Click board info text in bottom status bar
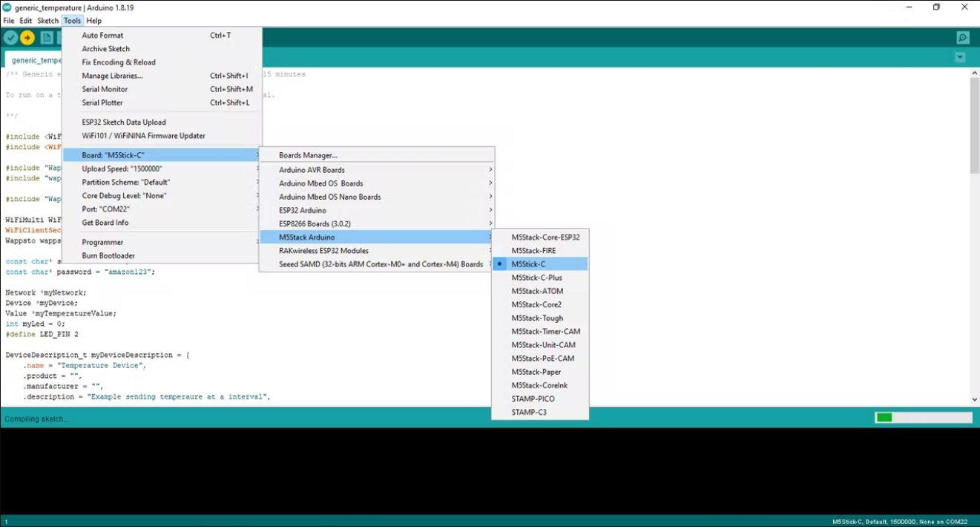The image size is (980, 527). [x=900, y=522]
